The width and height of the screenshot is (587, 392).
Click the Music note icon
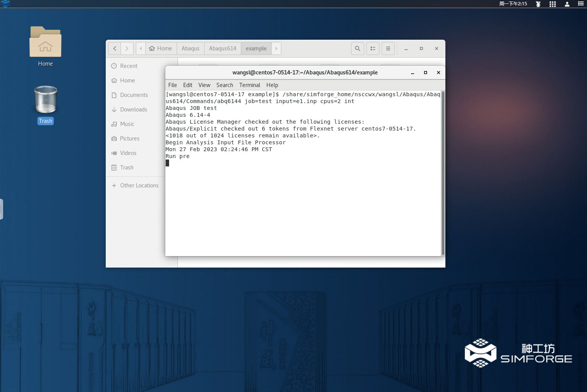click(x=114, y=124)
